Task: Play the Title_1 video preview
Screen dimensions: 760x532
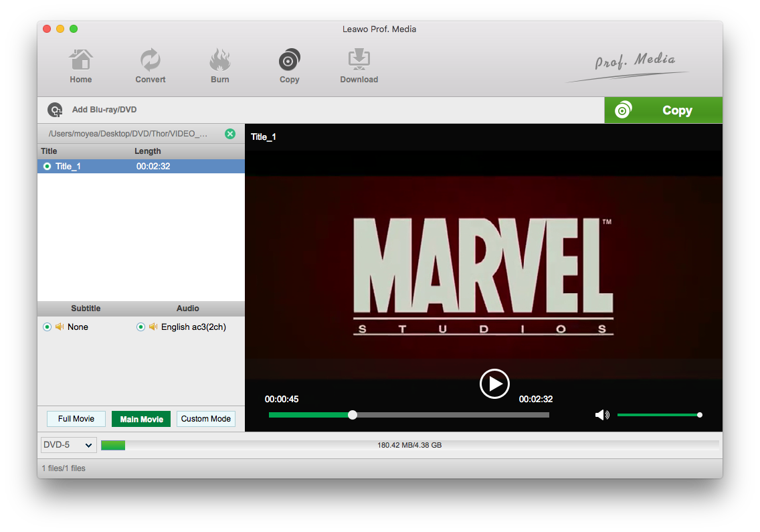Action: point(494,383)
